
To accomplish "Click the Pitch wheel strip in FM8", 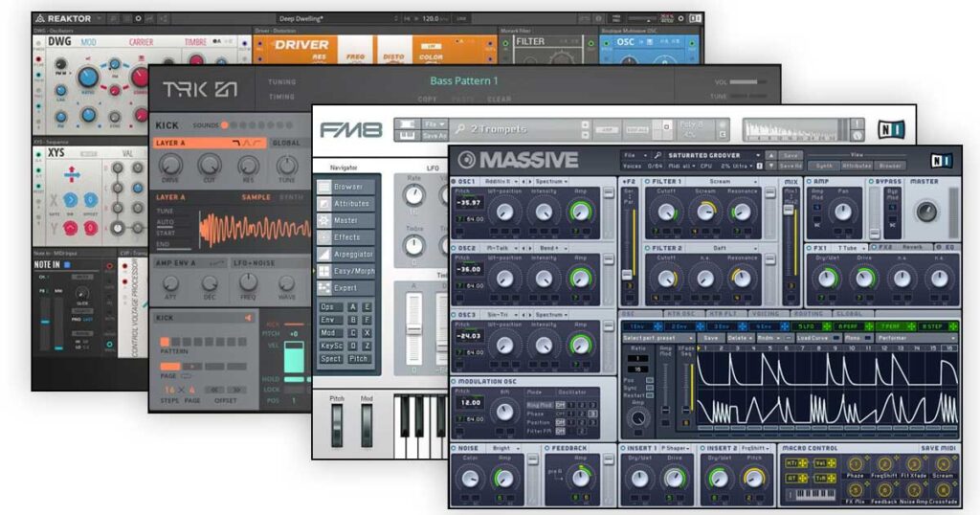I will pos(337,425).
